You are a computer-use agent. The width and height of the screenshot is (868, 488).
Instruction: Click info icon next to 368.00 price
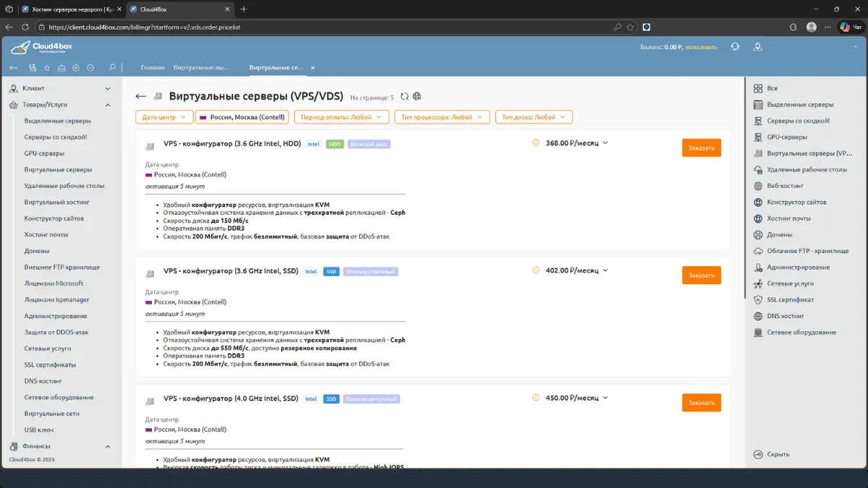coord(536,143)
